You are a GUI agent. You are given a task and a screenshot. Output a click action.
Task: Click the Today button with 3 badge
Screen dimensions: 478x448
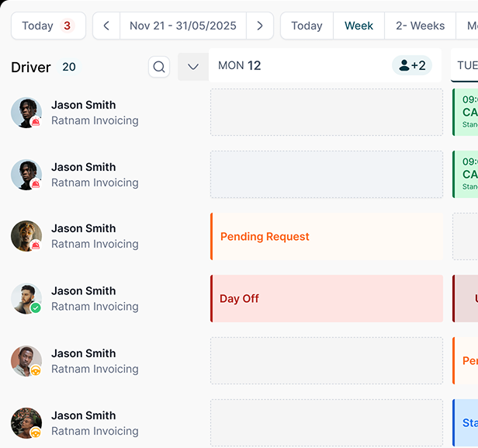click(x=48, y=26)
